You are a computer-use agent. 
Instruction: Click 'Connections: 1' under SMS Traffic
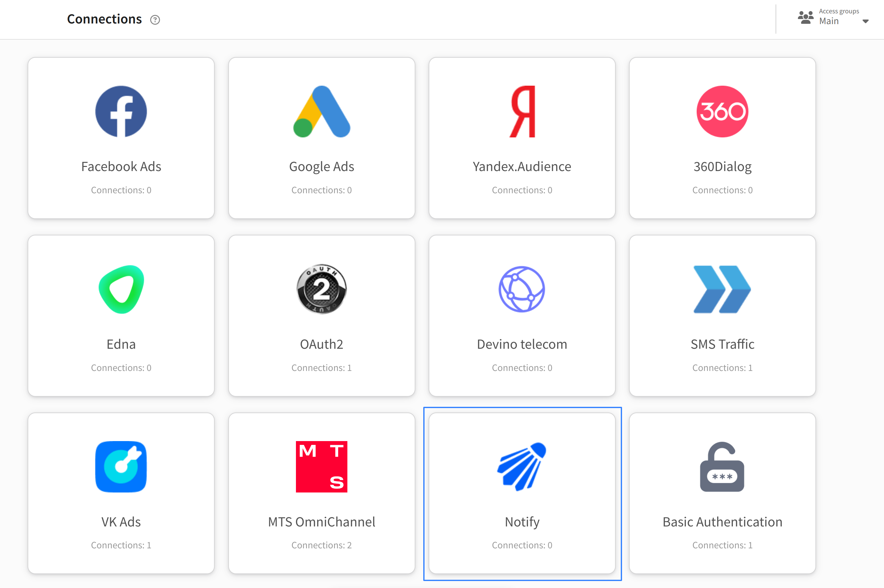coord(722,368)
